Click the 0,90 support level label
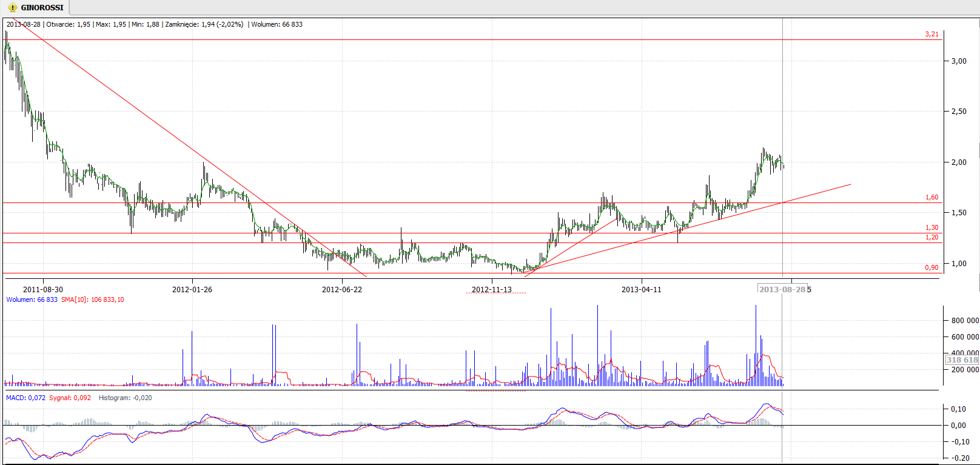The height and width of the screenshot is (465, 980). [931, 267]
